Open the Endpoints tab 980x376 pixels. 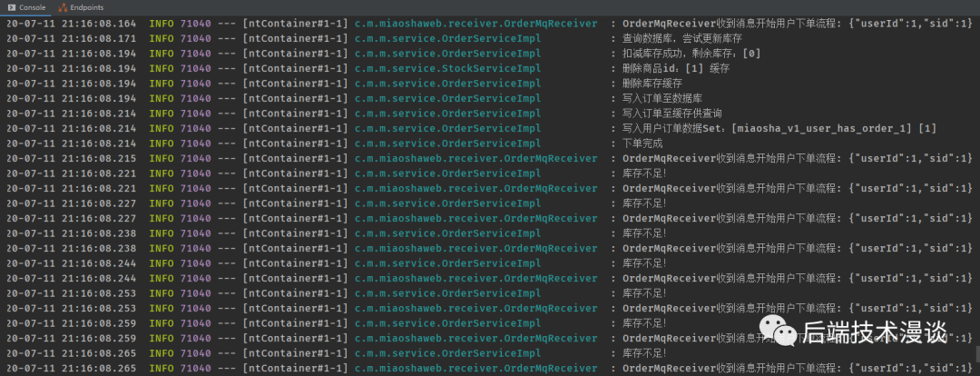[81, 7]
